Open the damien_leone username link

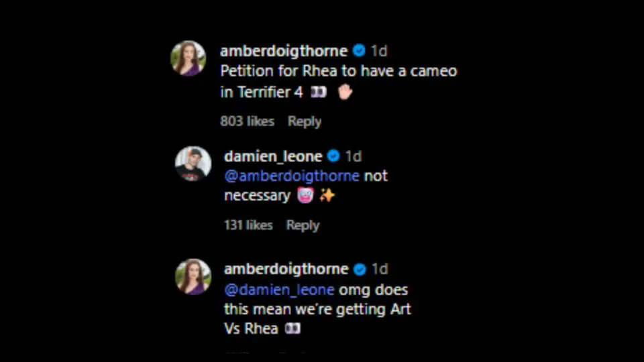[x=274, y=156]
